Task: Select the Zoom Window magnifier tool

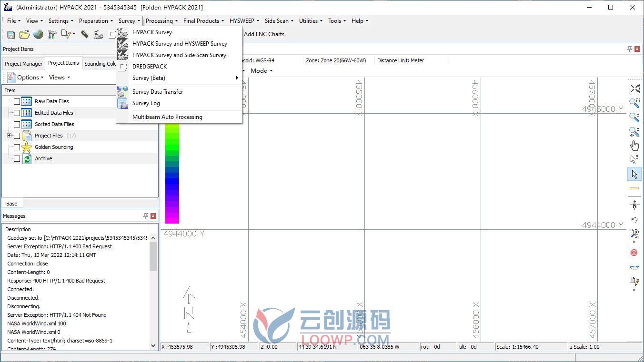Action: [634, 103]
